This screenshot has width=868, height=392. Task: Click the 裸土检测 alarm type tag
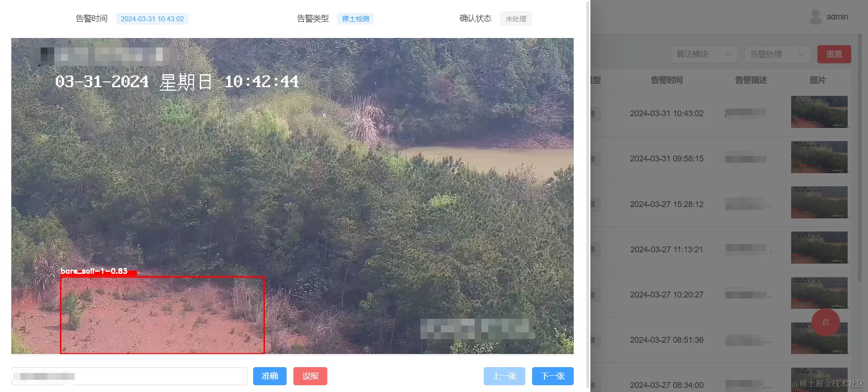click(x=355, y=19)
